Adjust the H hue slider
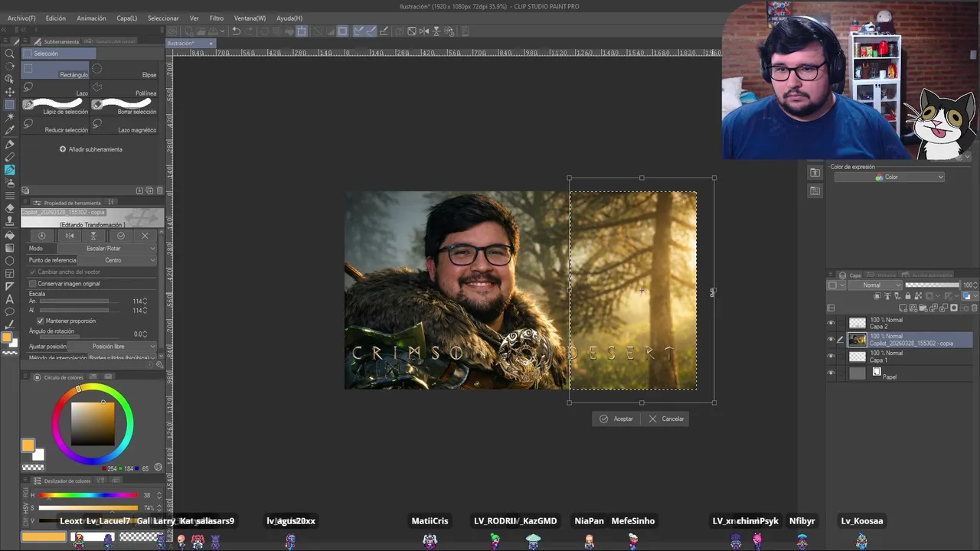The image size is (980, 551). click(89, 495)
